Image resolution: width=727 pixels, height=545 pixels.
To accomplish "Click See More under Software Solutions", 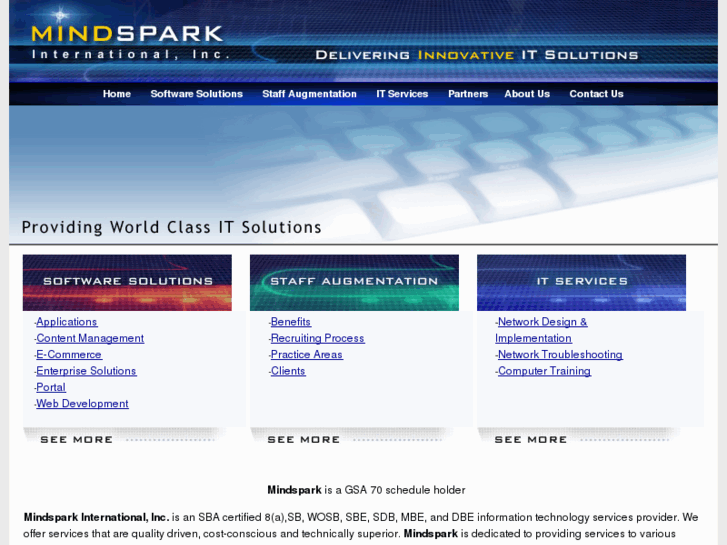I will [77, 439].
